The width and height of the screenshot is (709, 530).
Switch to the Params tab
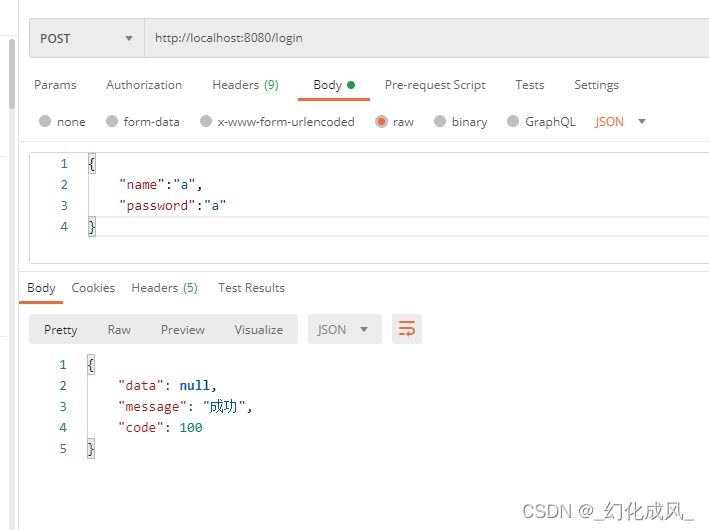click(55, 85)
